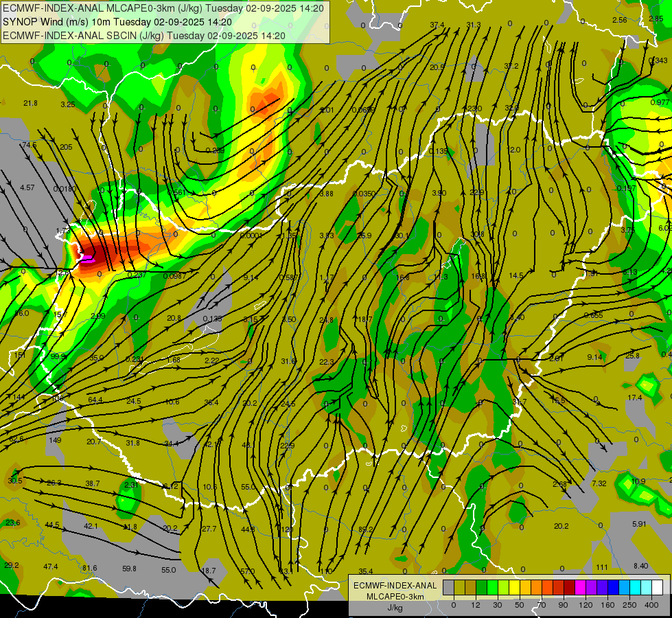Click the 'MLCAPE0-3km (J/kg)' title line
Image resolution: width=672 pixels, height=618 pixels.
point(163,8)
